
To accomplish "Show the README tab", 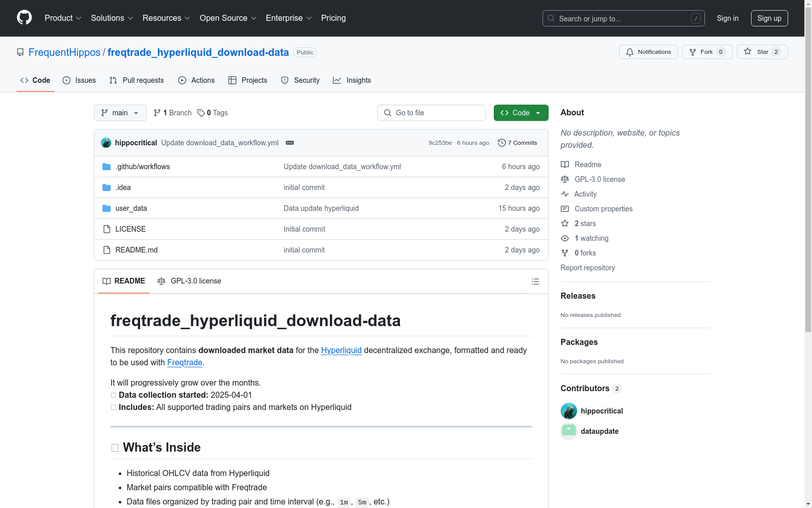I will [124, 281].
